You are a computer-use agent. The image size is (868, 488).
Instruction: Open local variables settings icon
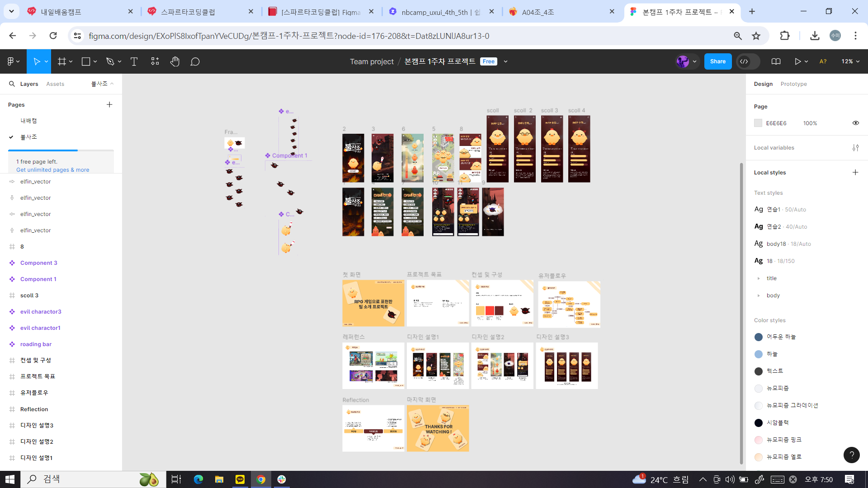pos(855,148)
